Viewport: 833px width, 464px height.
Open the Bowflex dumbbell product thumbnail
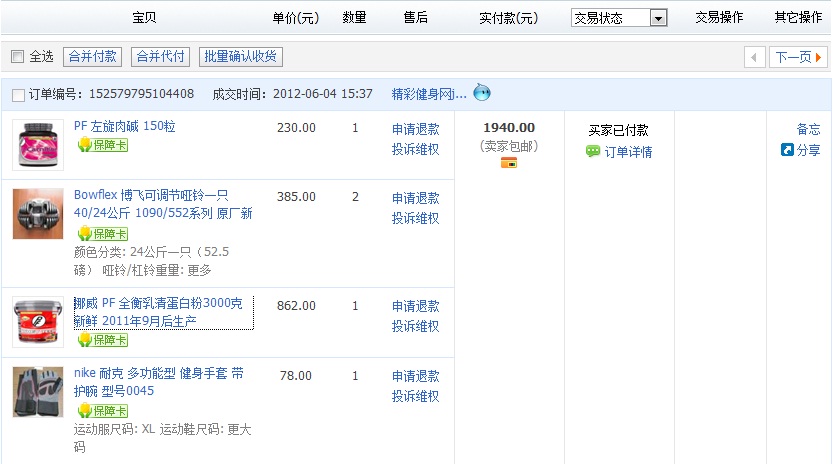point(38,214)
